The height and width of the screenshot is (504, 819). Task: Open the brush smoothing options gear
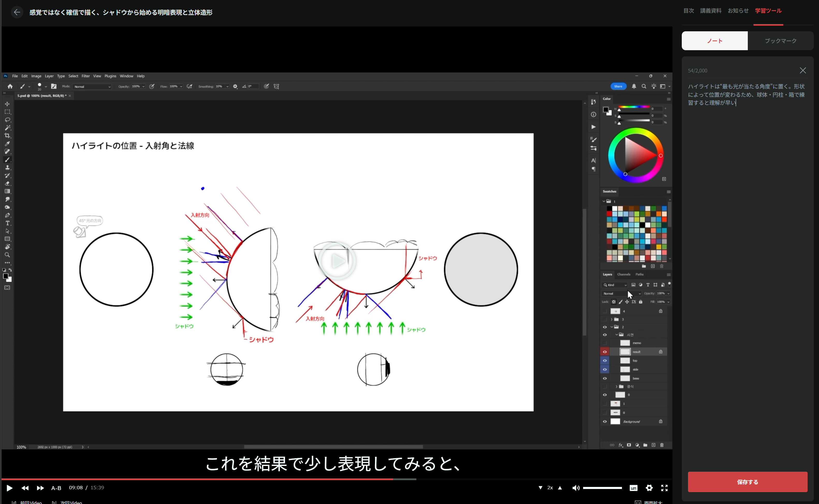point(235,86)
